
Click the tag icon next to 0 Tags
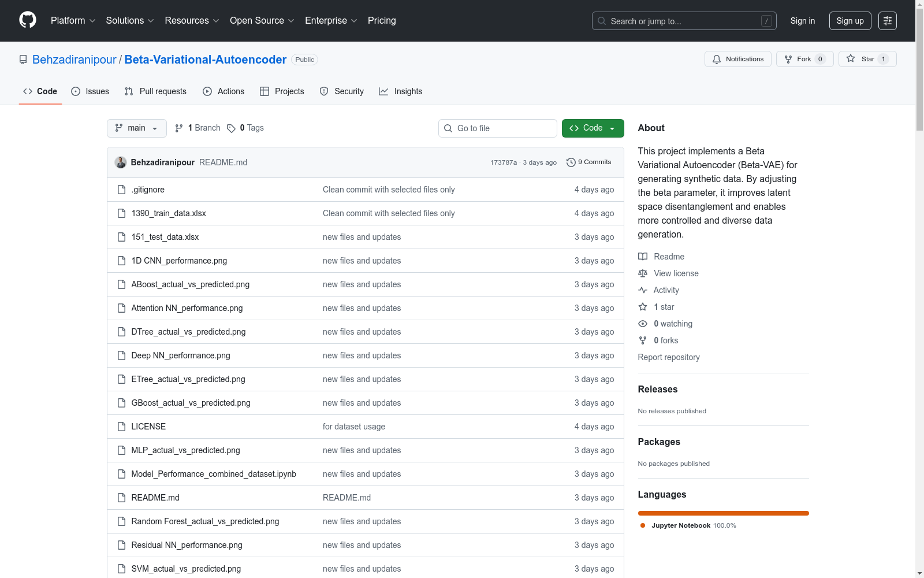click(x=231, y=128)
